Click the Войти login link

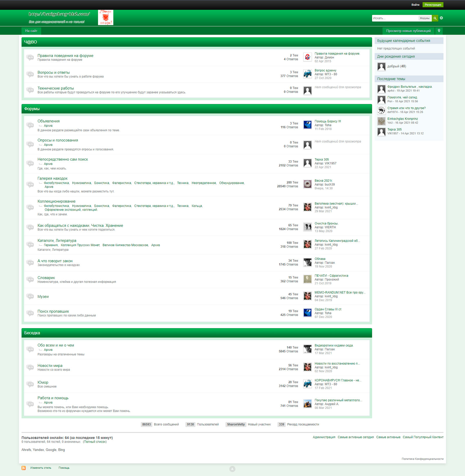pos(415,5)
